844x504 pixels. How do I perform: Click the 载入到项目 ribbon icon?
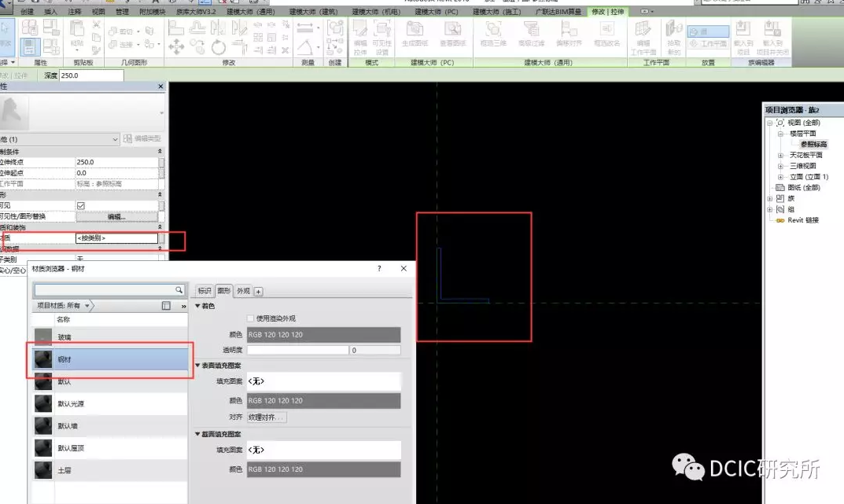point(743,35)
